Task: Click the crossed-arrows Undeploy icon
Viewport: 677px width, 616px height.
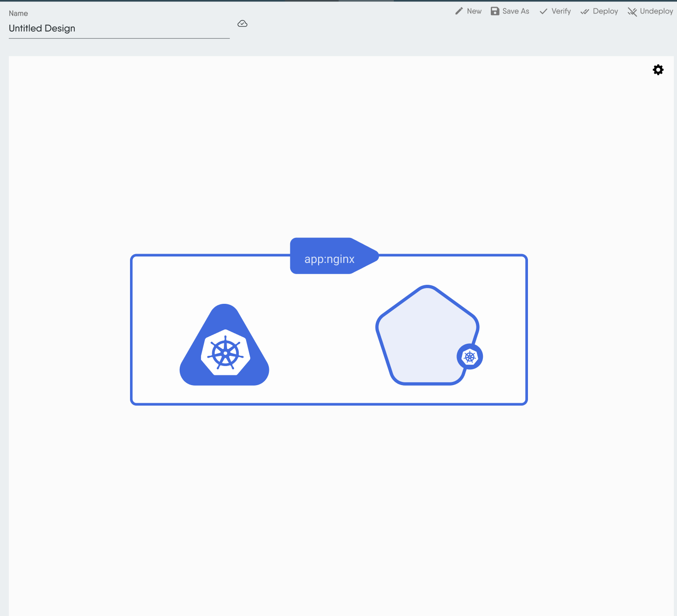Action: [632, 11]
